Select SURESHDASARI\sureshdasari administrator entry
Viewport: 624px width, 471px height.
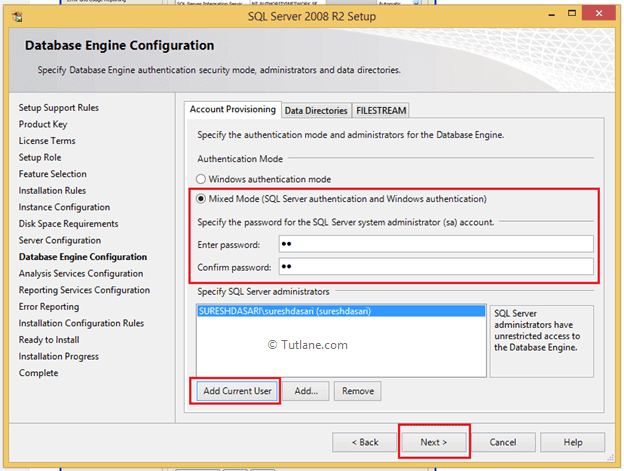point(341,311)
